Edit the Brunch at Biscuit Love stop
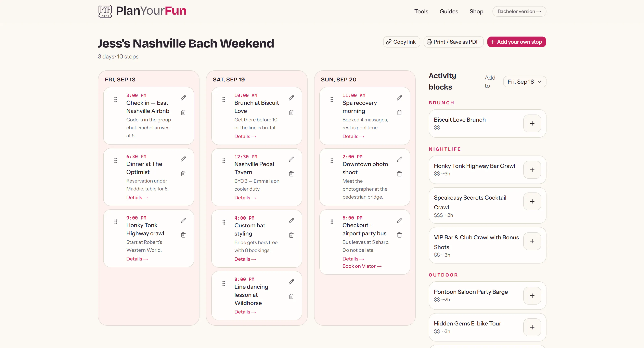 [x=291, y=98]
